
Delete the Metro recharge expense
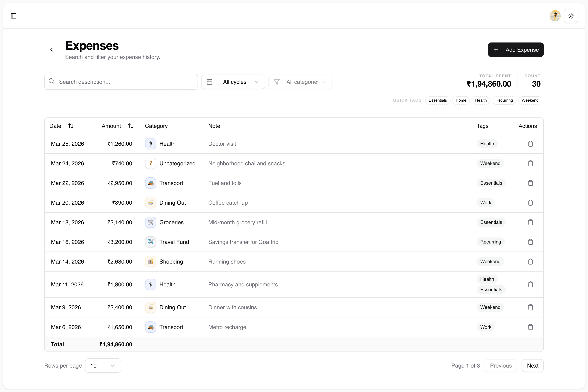pos(530,327)
